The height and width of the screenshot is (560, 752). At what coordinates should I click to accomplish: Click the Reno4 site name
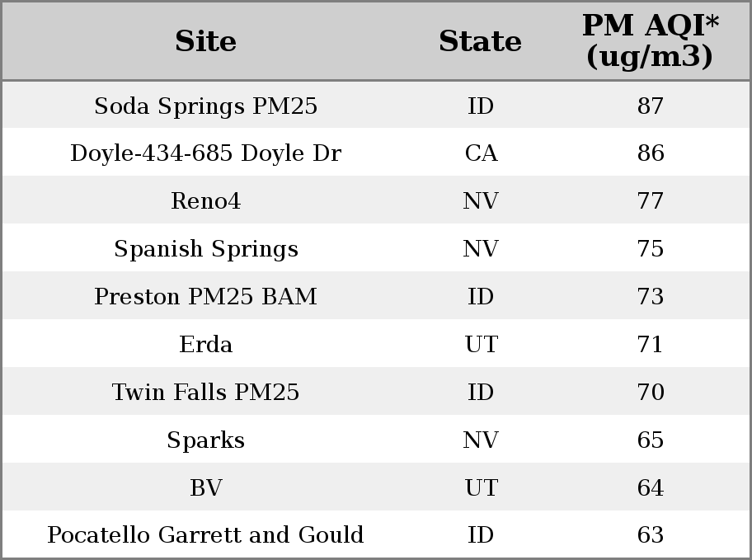(x=206, y=200)
